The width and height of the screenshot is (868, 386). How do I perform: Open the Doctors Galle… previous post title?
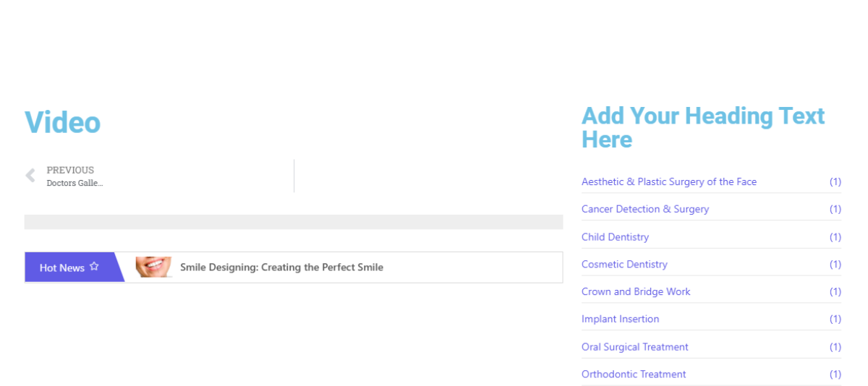coord(75,184)
